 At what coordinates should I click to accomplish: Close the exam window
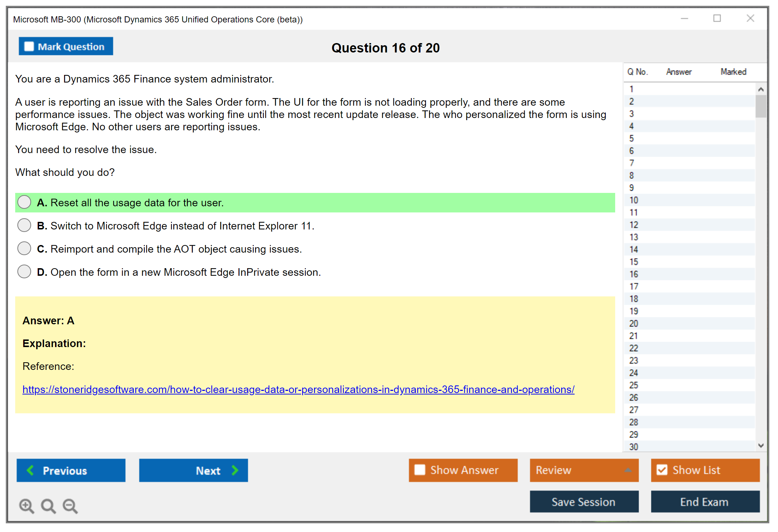[750, 18]
